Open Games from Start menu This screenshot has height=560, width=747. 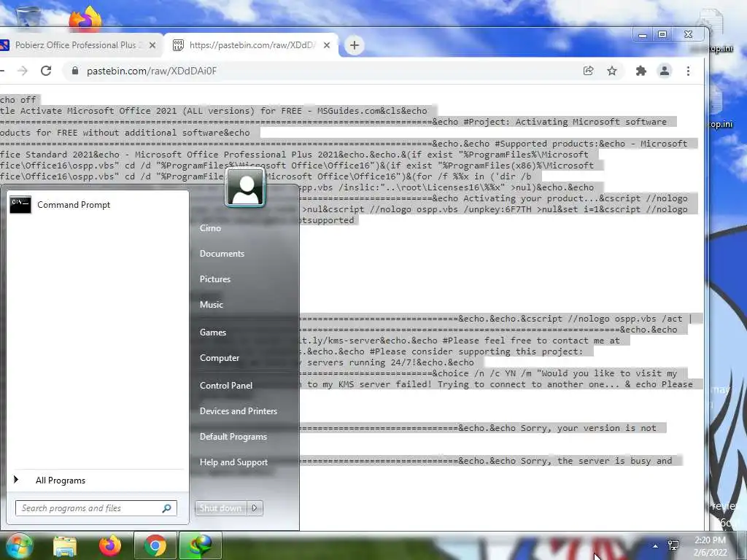pyautogui.click(x=212, y=332)
